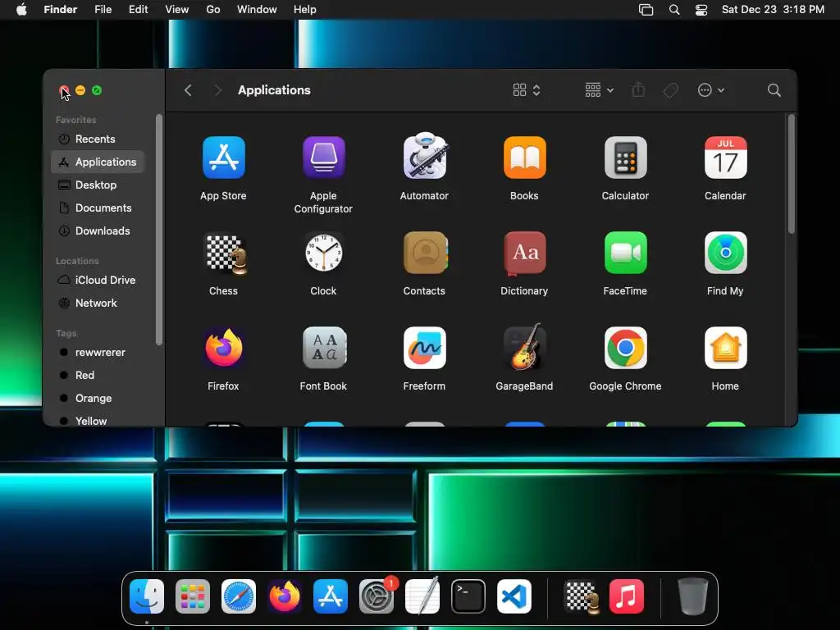Select the FaceTime app icon

pos(625,253)
